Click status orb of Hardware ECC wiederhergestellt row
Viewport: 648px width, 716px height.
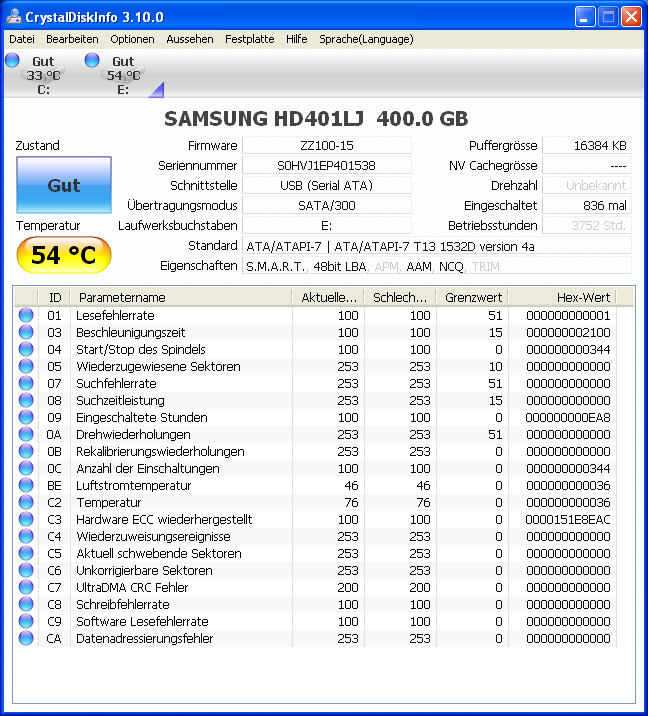coord(26,519)
